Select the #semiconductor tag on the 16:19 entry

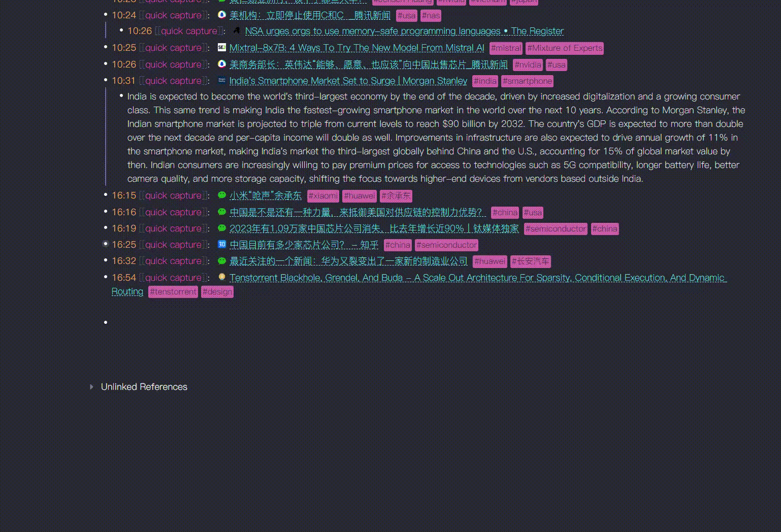(556, 229)
